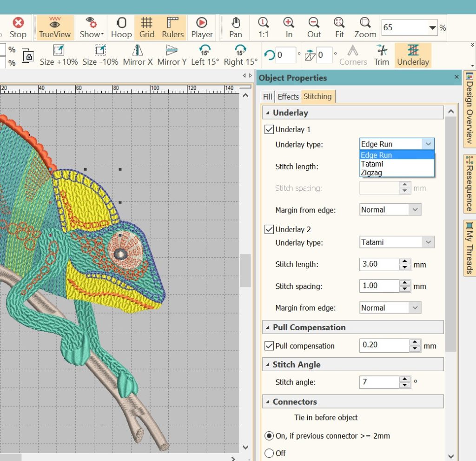Open the Design Overview side panel
476x461 pixels.
469,108
